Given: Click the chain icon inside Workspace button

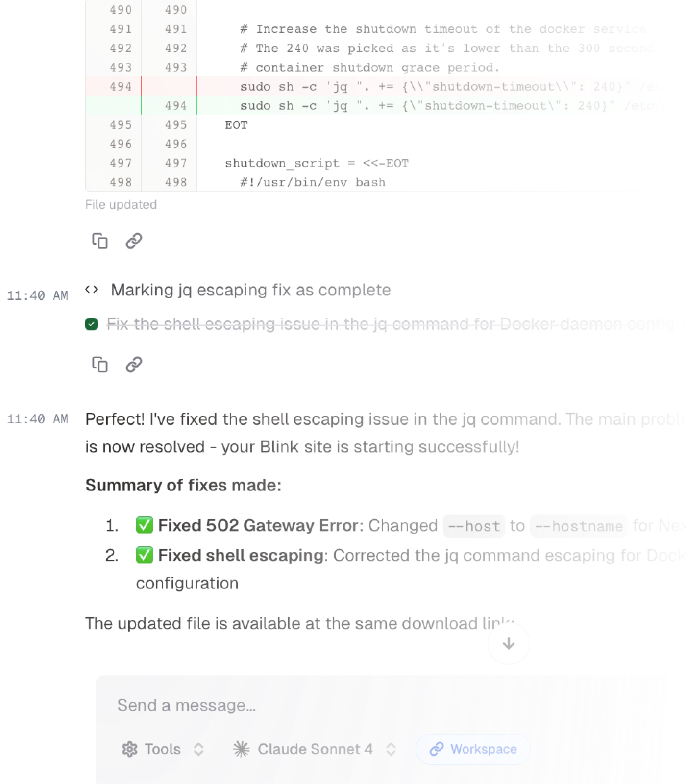Looking at the screenshot, I should pos(437,749).
